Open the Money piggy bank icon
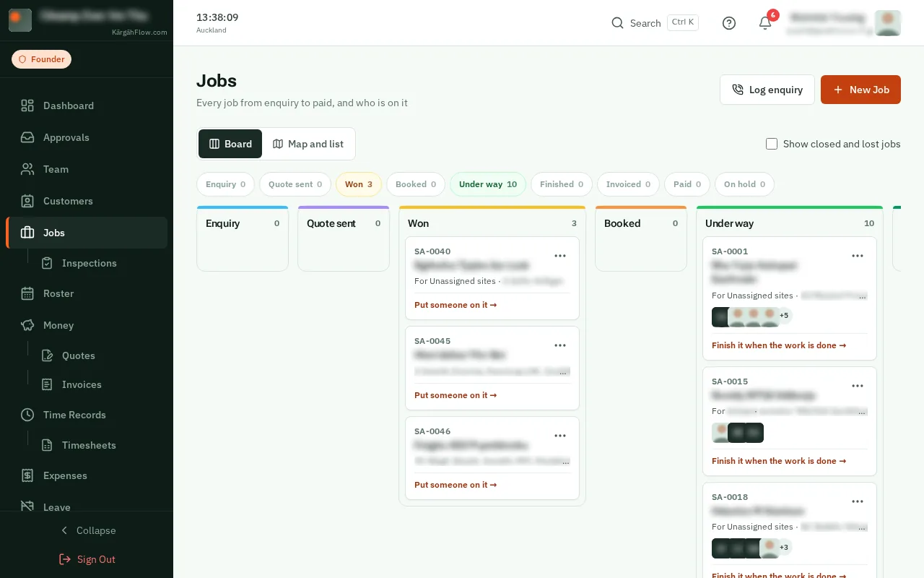This screenshot has height=578, width=924. (x=27, y=325)
